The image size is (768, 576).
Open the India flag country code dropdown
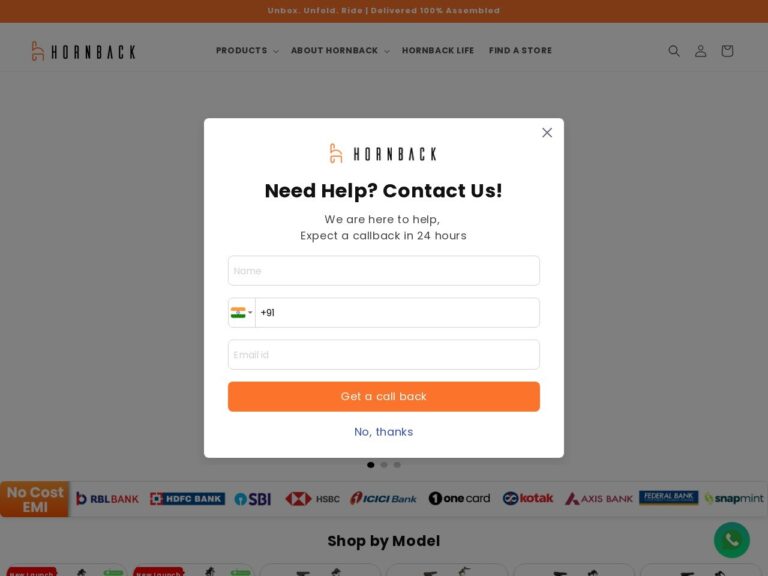point(241,312)
